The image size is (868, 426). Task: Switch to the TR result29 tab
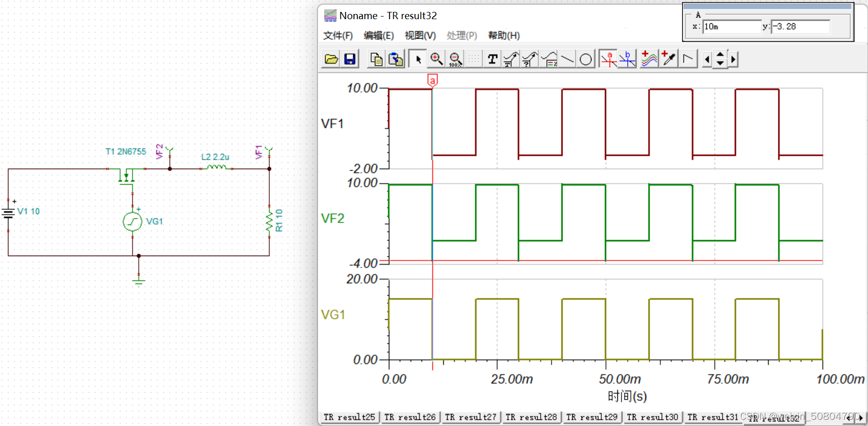pos(592,417)
